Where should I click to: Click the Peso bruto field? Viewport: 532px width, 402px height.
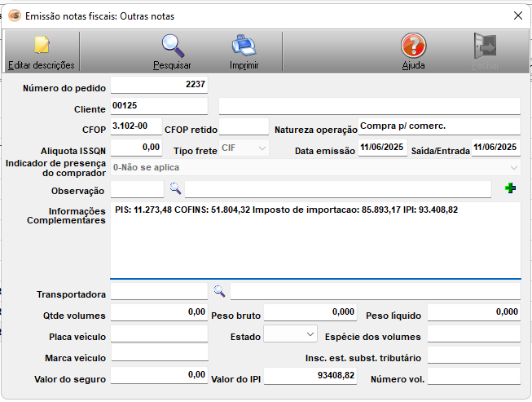(x=310, y=313)
